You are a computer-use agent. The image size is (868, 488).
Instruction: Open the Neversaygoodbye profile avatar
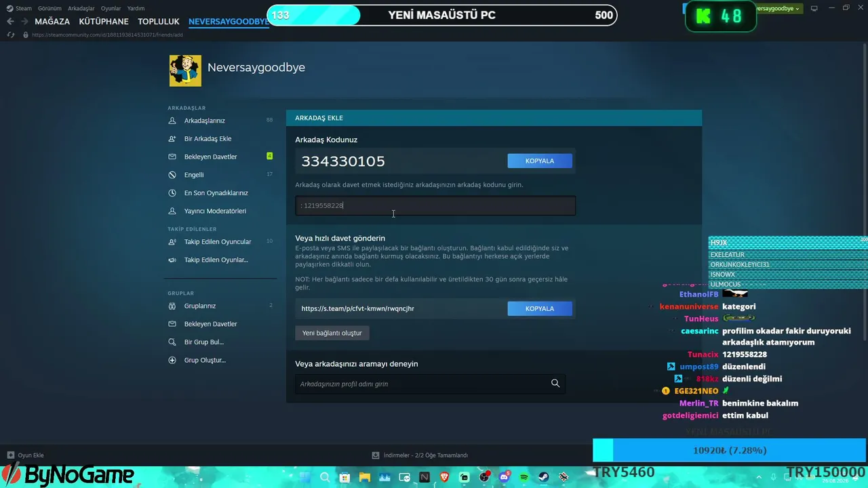[185, 70]
